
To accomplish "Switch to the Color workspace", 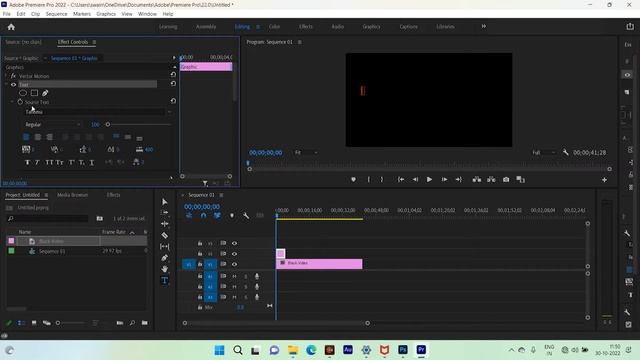I will [274, 27].
